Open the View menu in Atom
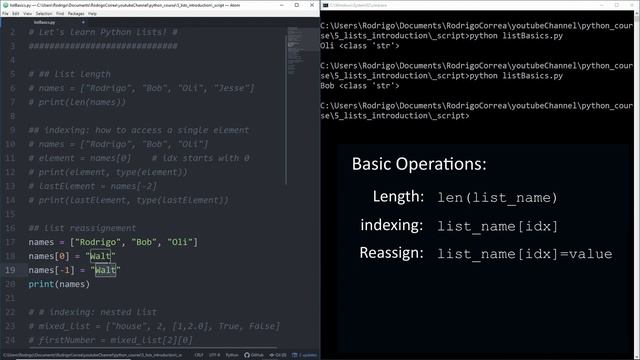 [27, 13]
